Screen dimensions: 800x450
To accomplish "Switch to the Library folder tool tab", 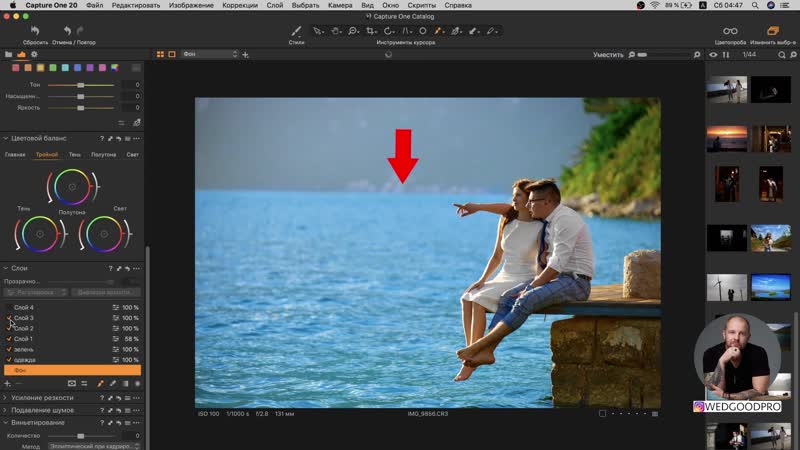I will point(9,54).
